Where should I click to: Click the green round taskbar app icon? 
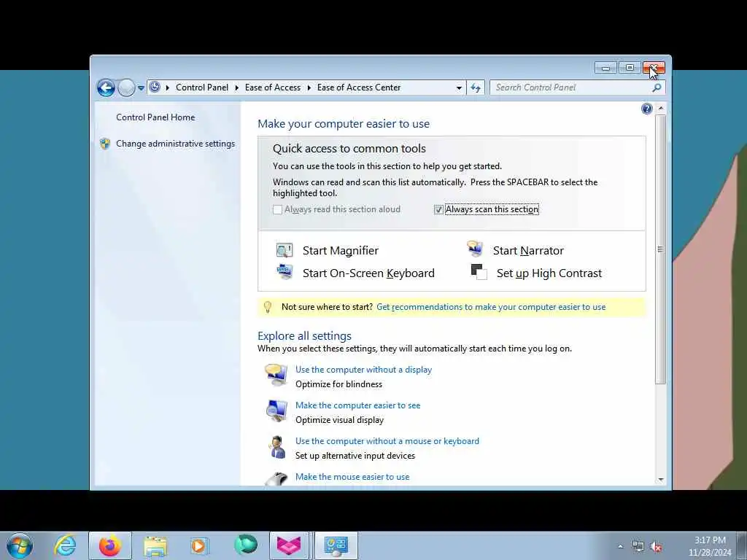point(245,545)
